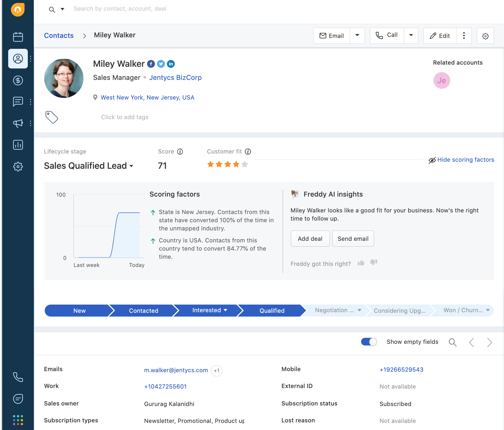Select the Deals icon in the sidebar

[x=18, y=80]
